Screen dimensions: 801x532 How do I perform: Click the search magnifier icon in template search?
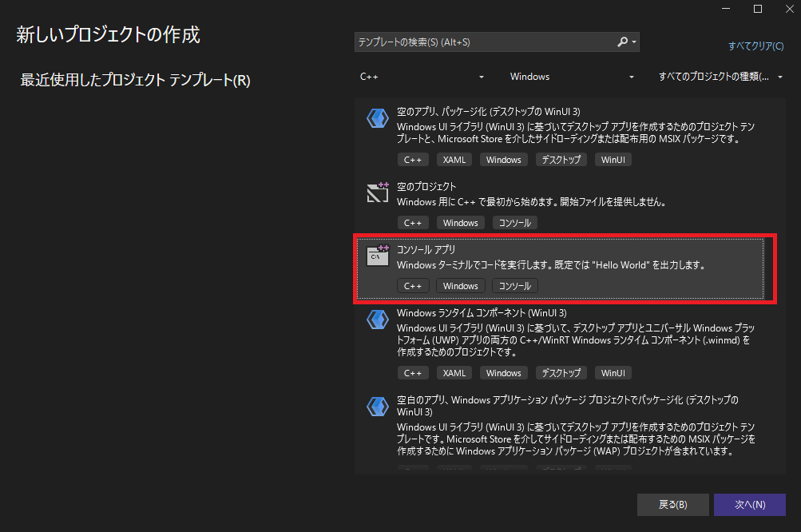pyautogui.click(x=623, y=42)
